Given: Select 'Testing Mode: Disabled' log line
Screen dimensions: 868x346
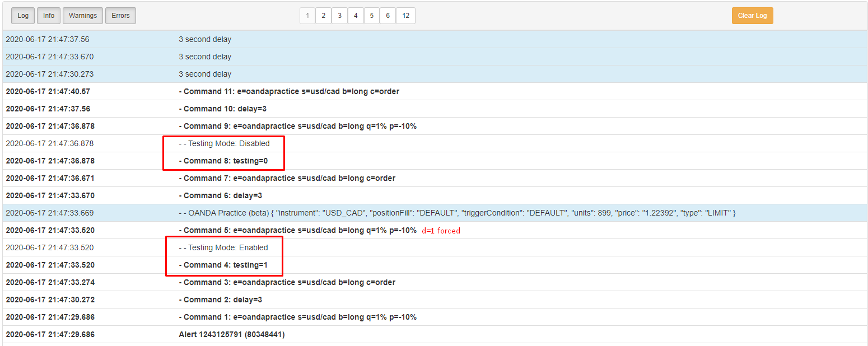Looking at the screenshot, I should (x=224, y=143).
